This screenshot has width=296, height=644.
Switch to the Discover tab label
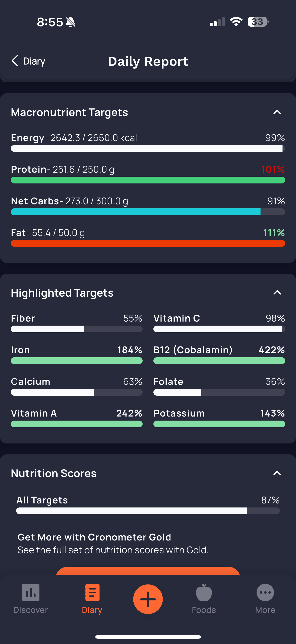[30, 610]
